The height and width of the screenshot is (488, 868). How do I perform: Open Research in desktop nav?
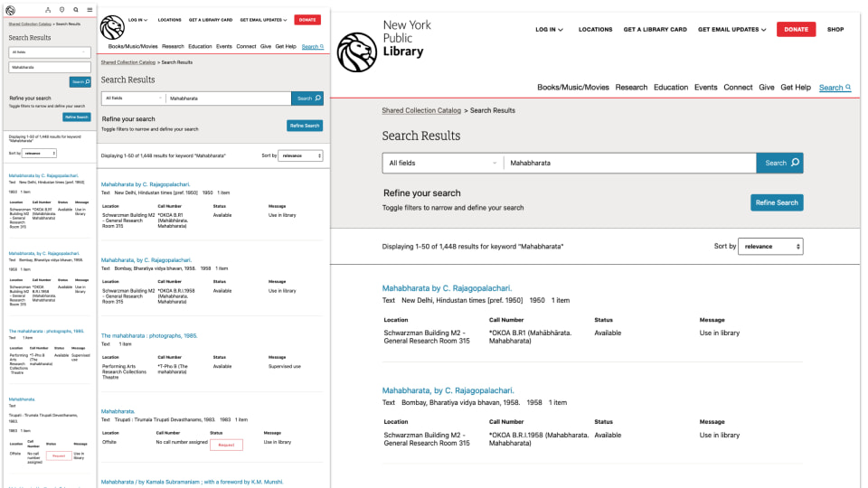631,88
